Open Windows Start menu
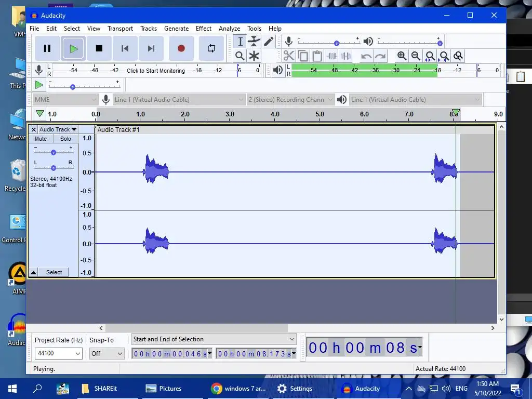532x399 pixels. [12, 389]
